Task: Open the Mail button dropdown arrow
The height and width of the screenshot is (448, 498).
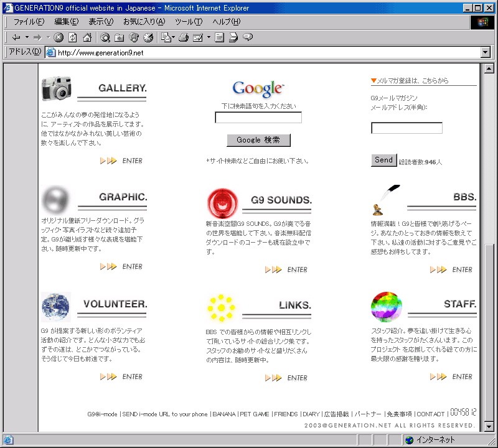Action: pos(174,38)
